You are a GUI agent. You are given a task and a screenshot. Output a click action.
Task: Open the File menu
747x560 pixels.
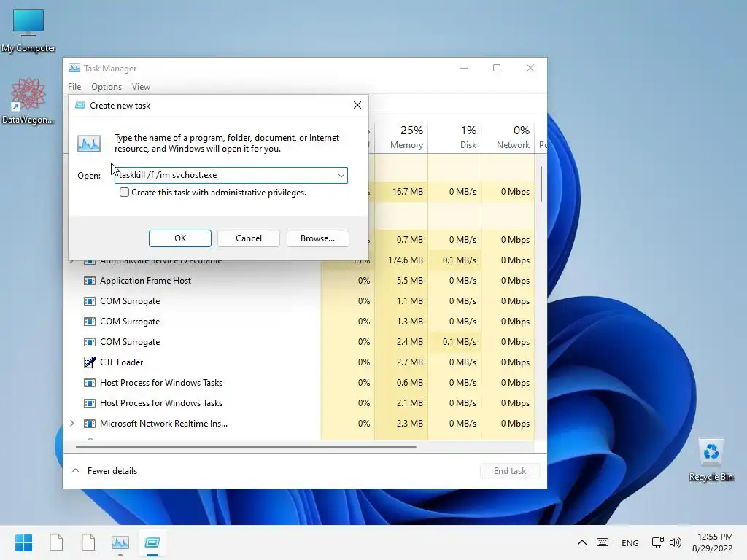coord(74,87)
